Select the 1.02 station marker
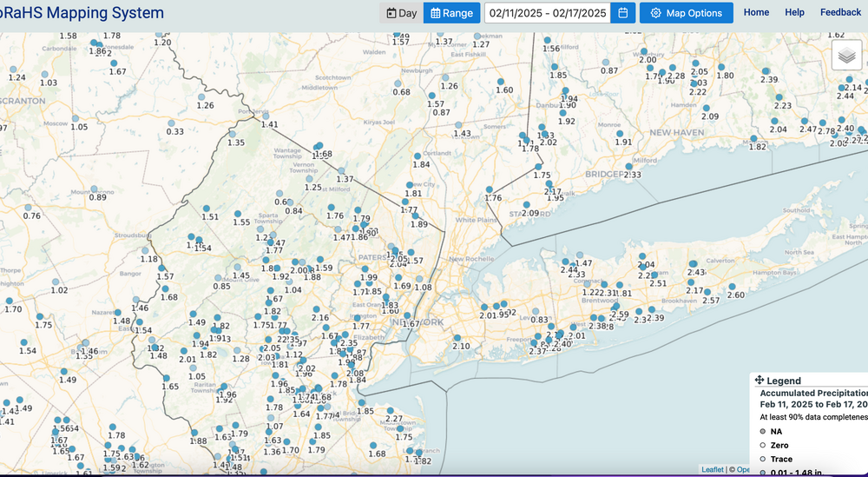Screen dimensions: 868x477 56,282
